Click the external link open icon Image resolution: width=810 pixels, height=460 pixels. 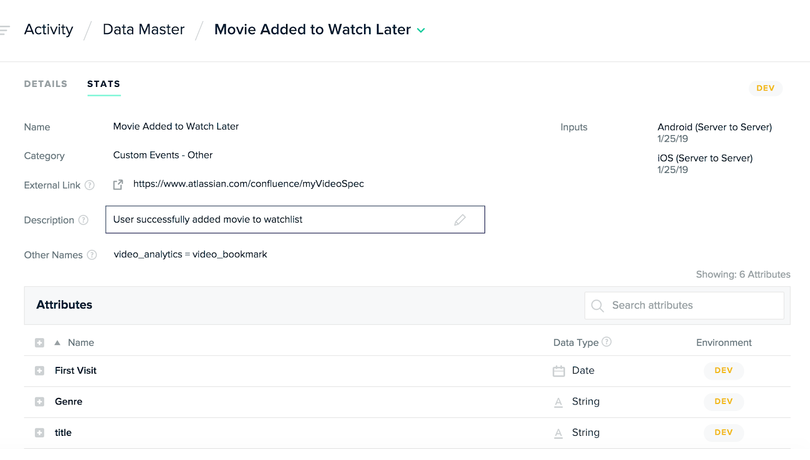[x=118, y=185]
